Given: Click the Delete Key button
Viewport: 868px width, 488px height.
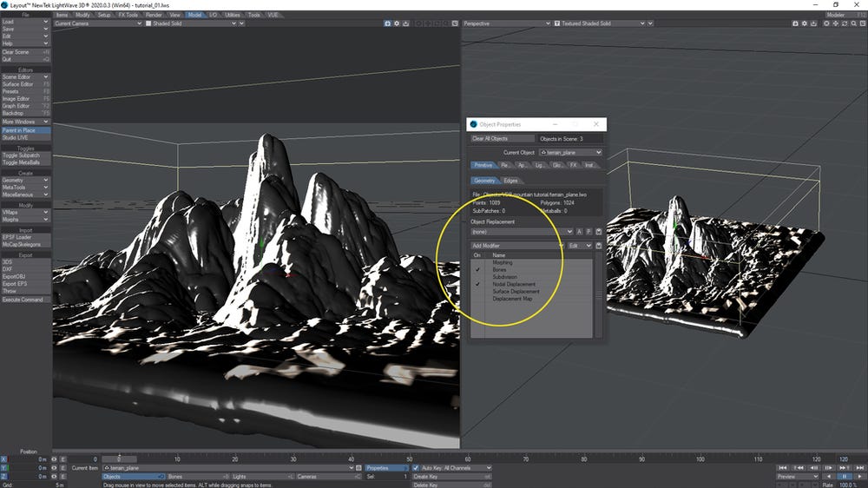Looking at the screenshot, I should coord(451,485).
